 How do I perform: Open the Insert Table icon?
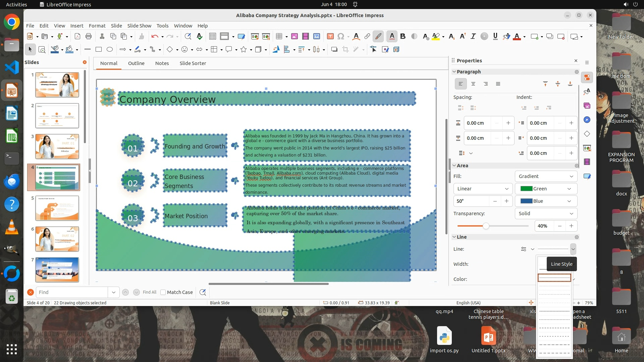[279, 36]
